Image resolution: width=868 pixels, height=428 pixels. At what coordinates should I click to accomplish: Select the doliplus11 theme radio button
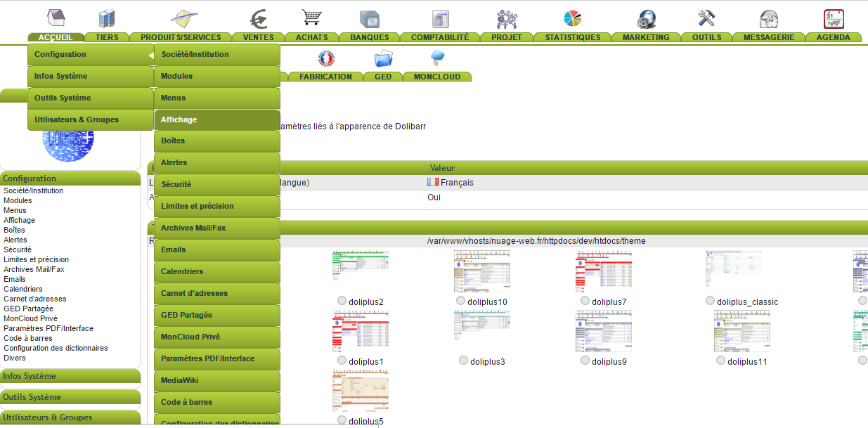720,361
